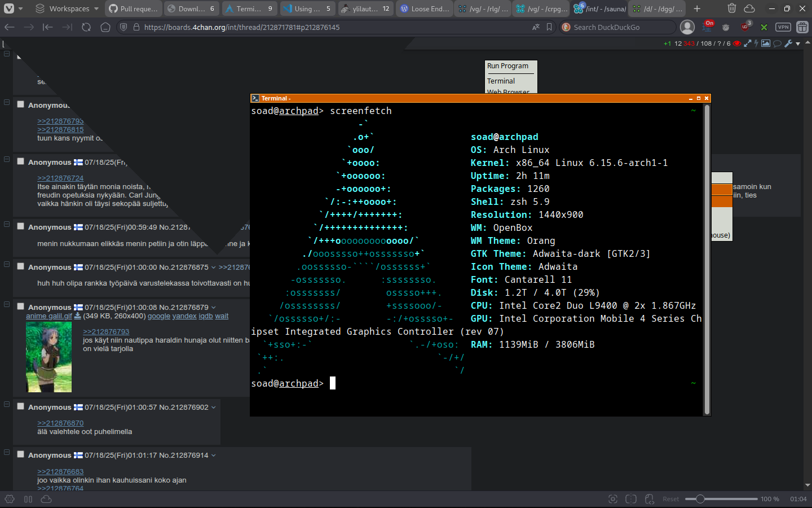Switch to the ylilauta tab stack
Viewport: 812px width, 508px height.
[x=366, y=8]
